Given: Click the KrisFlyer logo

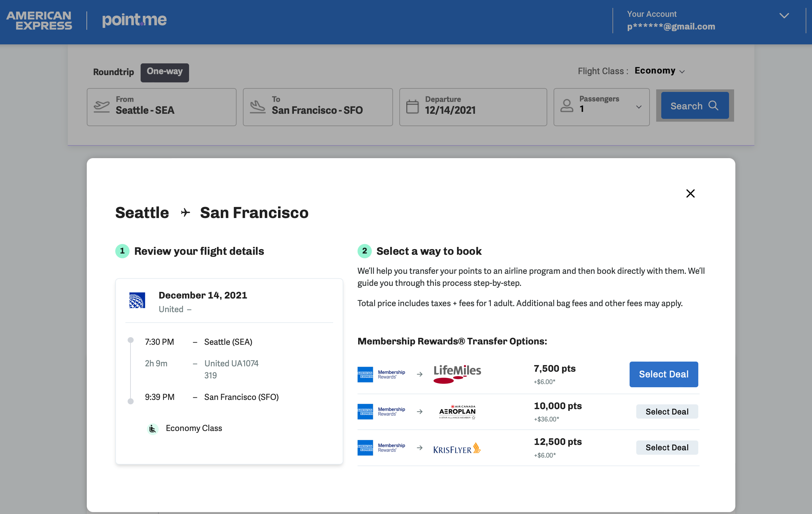Looking at the screenshot, I should (x=457, y=448).
